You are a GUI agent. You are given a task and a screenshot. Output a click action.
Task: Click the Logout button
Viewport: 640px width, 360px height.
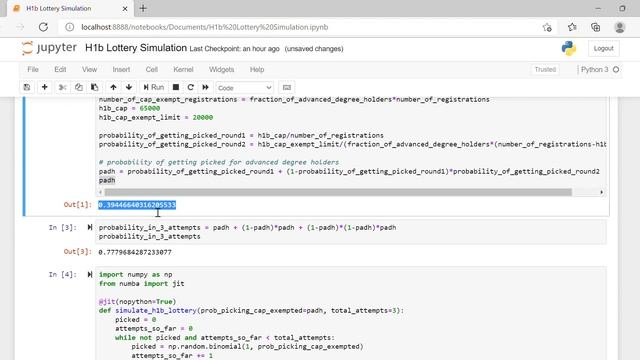pos(603,48)
